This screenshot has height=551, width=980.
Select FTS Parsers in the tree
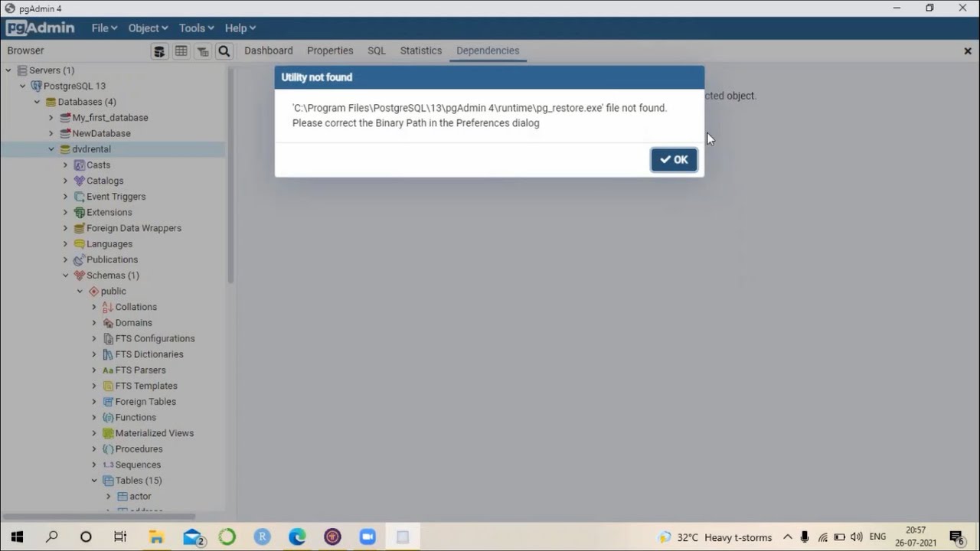140,370
